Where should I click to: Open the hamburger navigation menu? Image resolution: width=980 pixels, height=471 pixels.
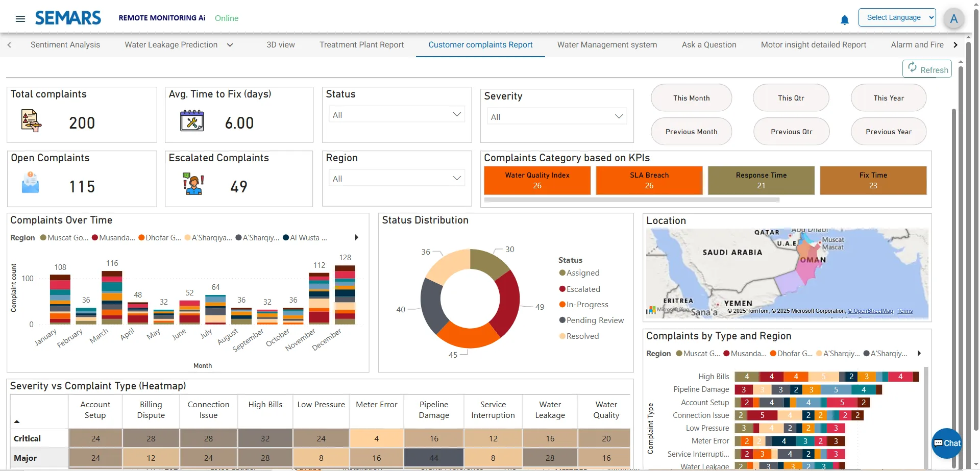click(x=20, y=19)
